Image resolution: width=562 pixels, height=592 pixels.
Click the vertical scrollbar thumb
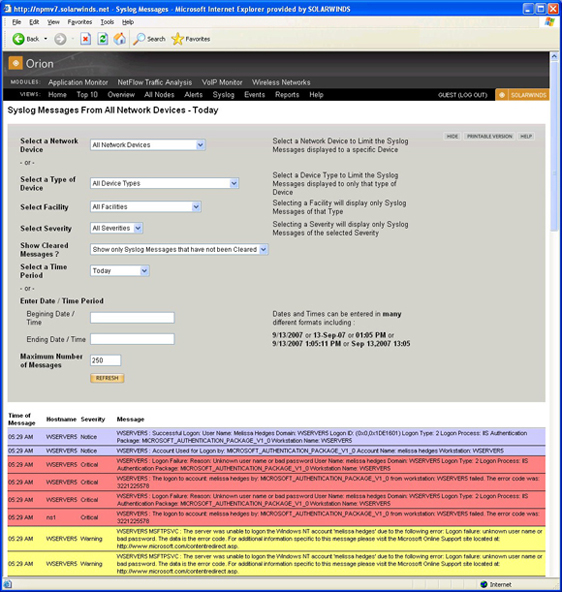point(554,147)
